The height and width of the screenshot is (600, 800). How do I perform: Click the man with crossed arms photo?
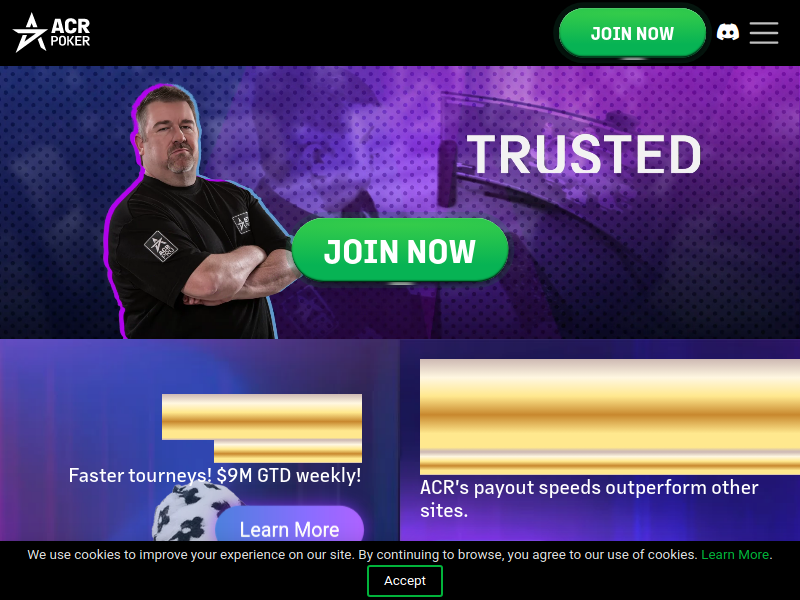[199, 212]
